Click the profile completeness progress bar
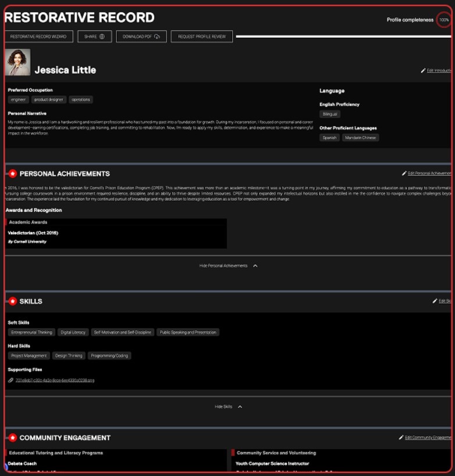Image resolution: width=455 pixels, height=476 pixels. [x=343, y=37]
